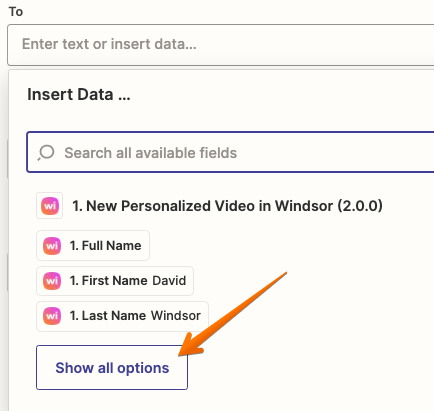Viewport: 434px width, 411px height.
Task: Click the Windsor icon in Full Name chip
Action: tap(52, 246)
